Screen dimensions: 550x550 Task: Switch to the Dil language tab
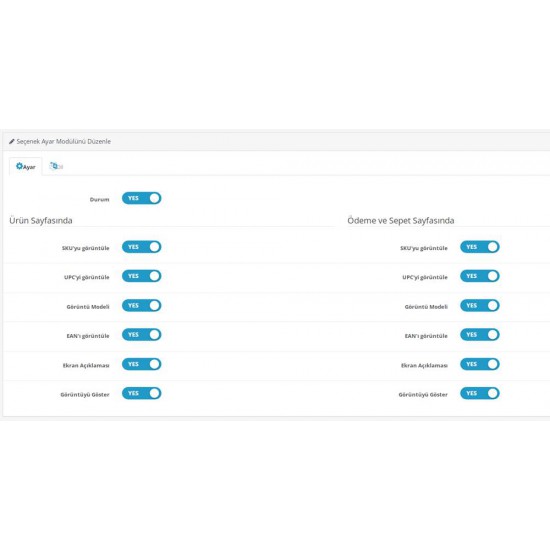coord(56,166)
